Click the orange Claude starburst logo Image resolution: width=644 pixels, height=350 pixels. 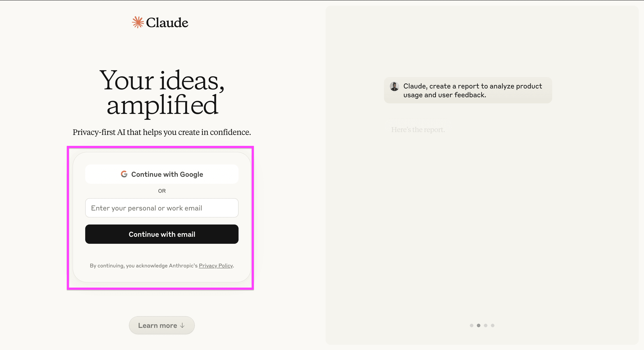pos(138,23)
